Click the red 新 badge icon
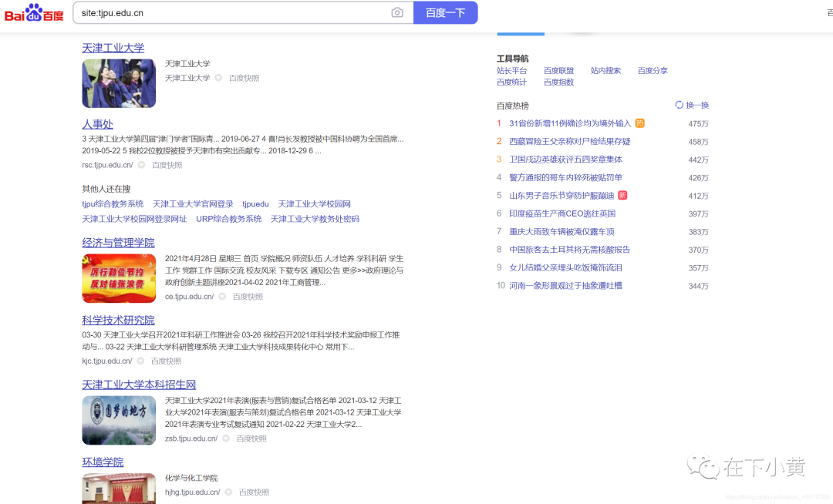Image resolution: width=833 pixels, height=504 pixels. (622, 195)
